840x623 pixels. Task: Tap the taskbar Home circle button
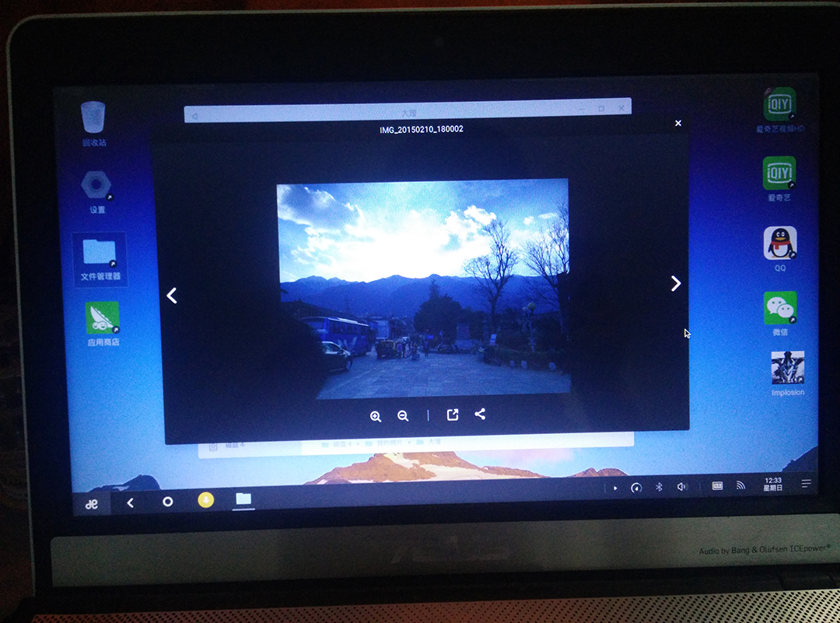coord(168,502)
